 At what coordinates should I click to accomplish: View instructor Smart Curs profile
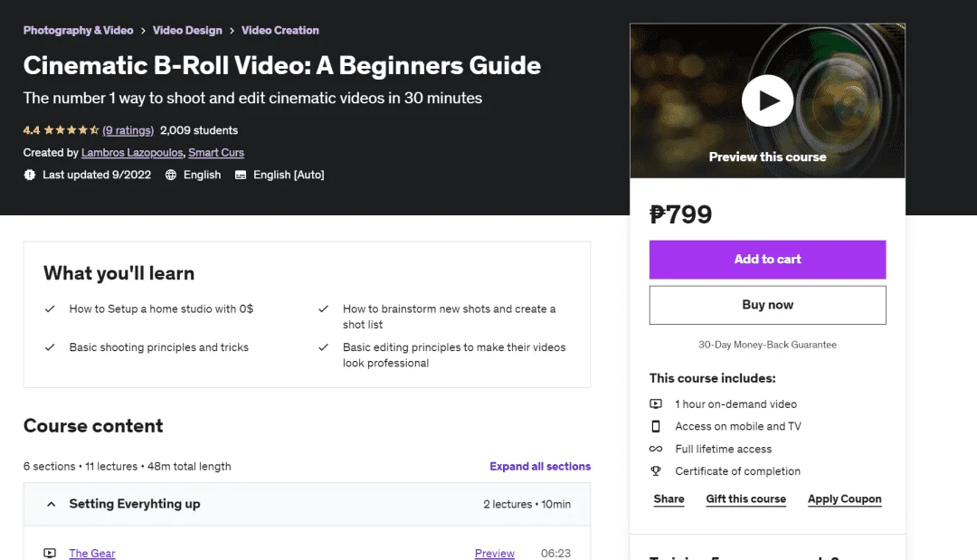(216, 153)
